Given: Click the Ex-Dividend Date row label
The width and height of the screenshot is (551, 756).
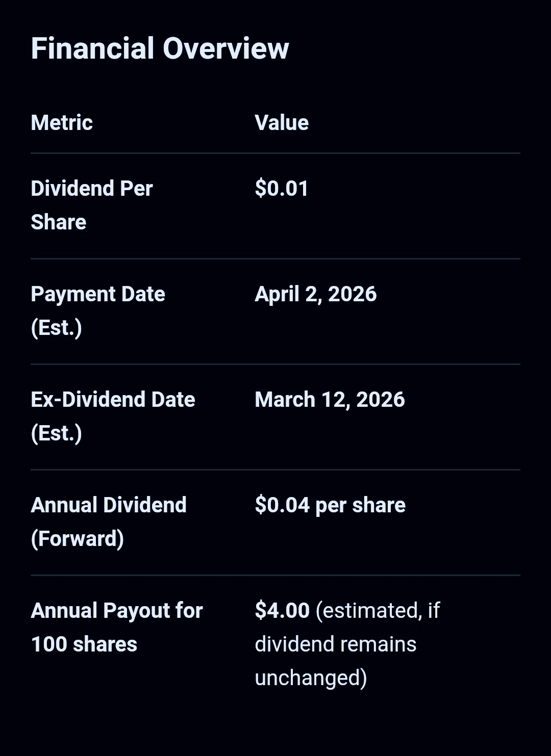Looking at the screenshot, I should pyautogui.click(x=113, y=400).
